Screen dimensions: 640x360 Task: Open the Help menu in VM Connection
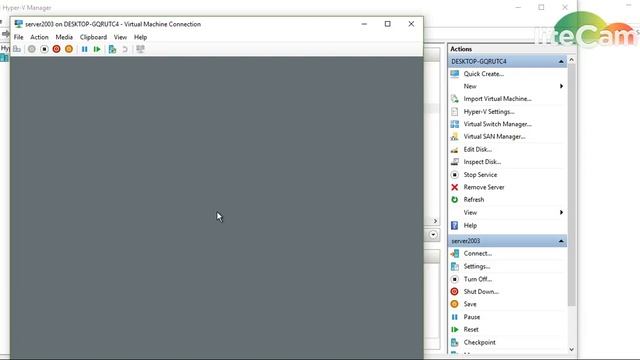140,37
